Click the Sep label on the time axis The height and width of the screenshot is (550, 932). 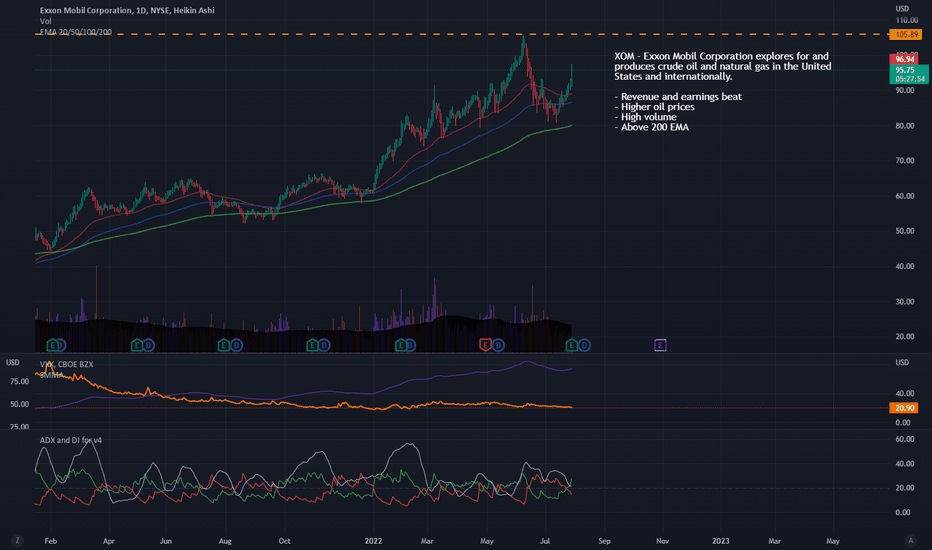[x=604, y=541]
